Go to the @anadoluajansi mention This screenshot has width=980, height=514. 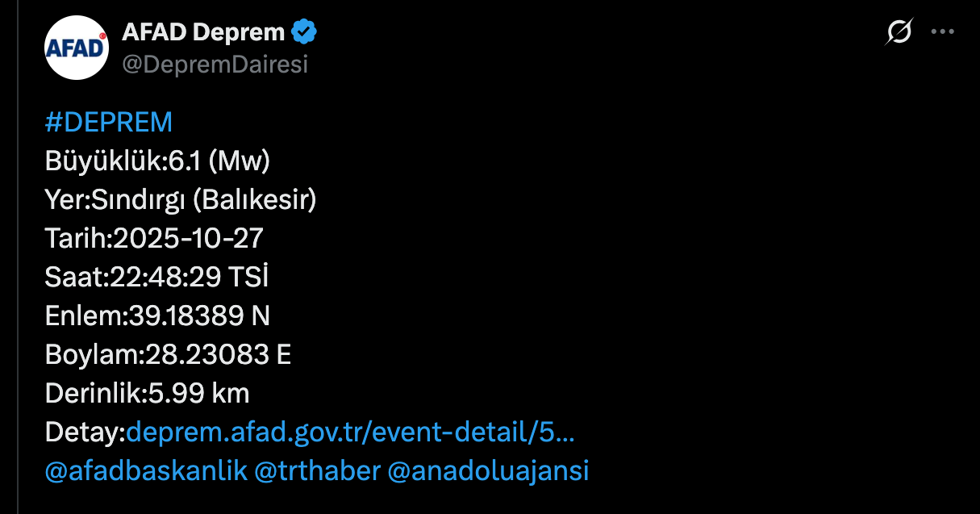pos(488,470)
